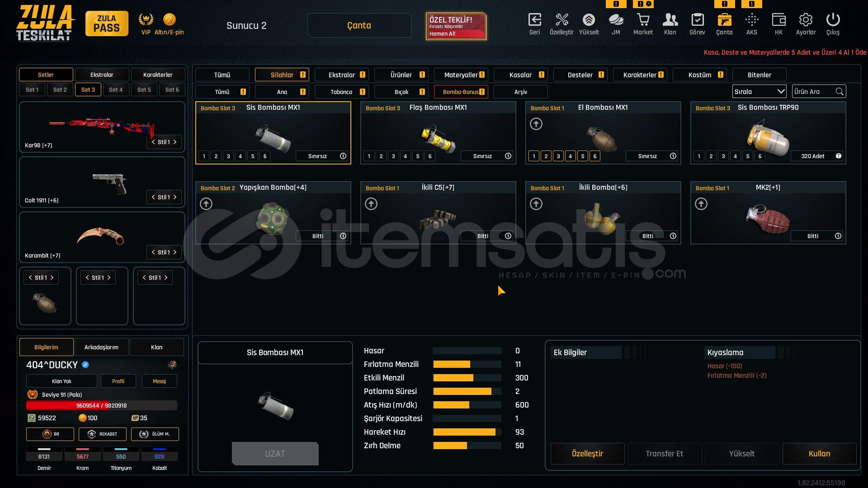Click the Ürün Ara search field
The width and height of the screenshot is (868, 488).
814,92
